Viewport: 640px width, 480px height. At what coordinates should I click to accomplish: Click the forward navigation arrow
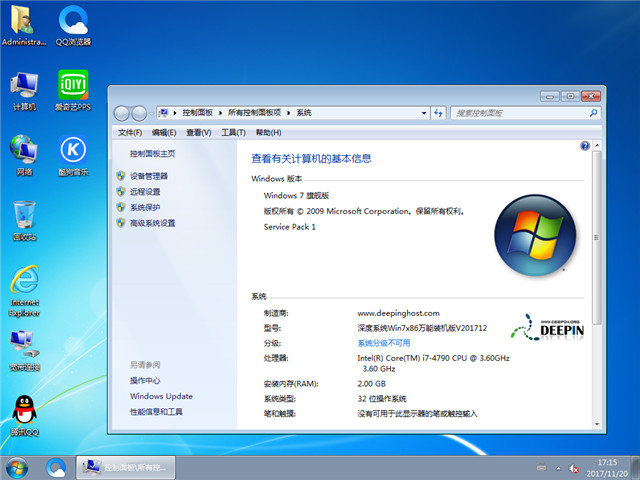pos(139,113)
